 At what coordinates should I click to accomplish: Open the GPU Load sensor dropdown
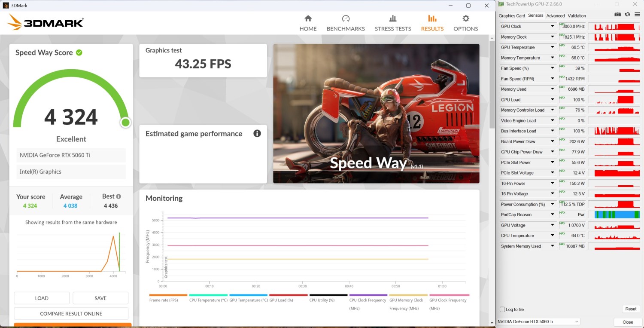tap(553, 100)
